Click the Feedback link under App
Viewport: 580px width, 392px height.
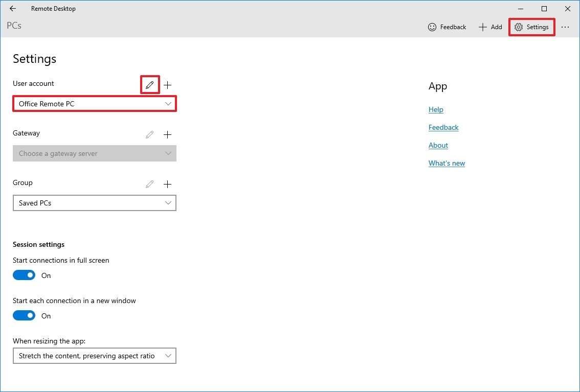coord(443,127)
